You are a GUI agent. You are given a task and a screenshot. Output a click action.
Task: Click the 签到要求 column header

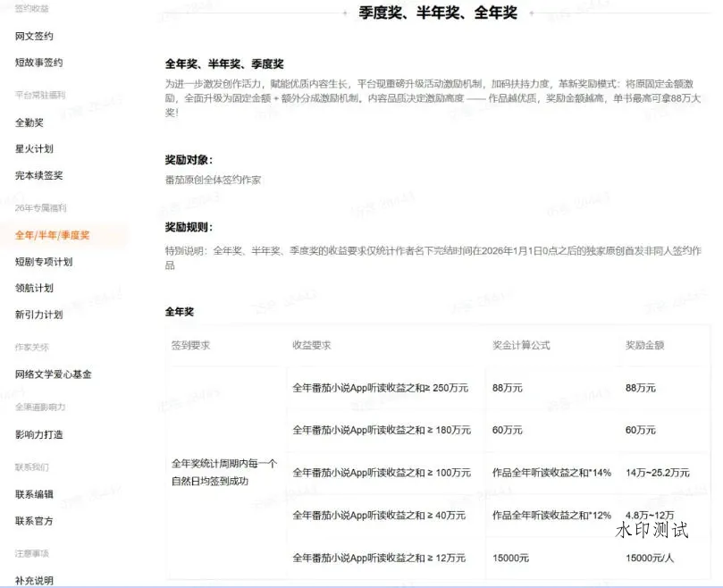[x=190, y=345]
